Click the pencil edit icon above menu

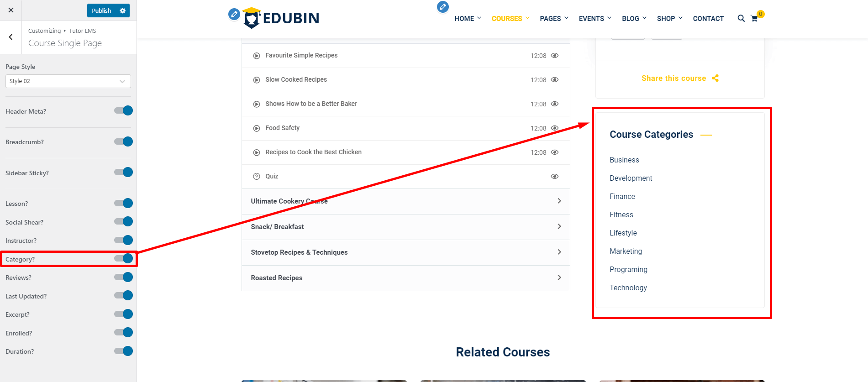tap(442, 7)
